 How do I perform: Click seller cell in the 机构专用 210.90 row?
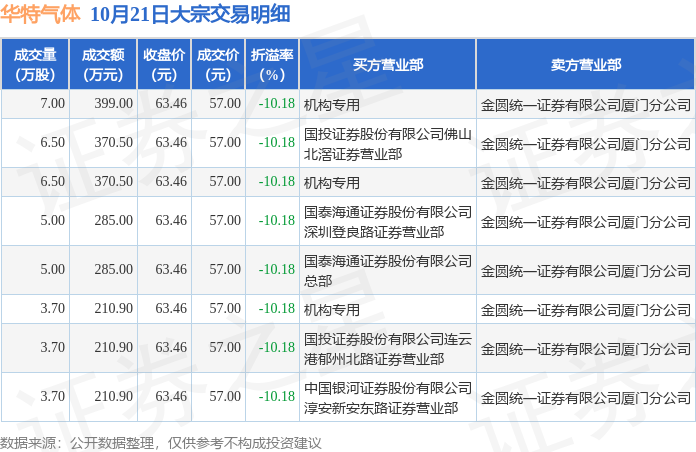(585, 309)
